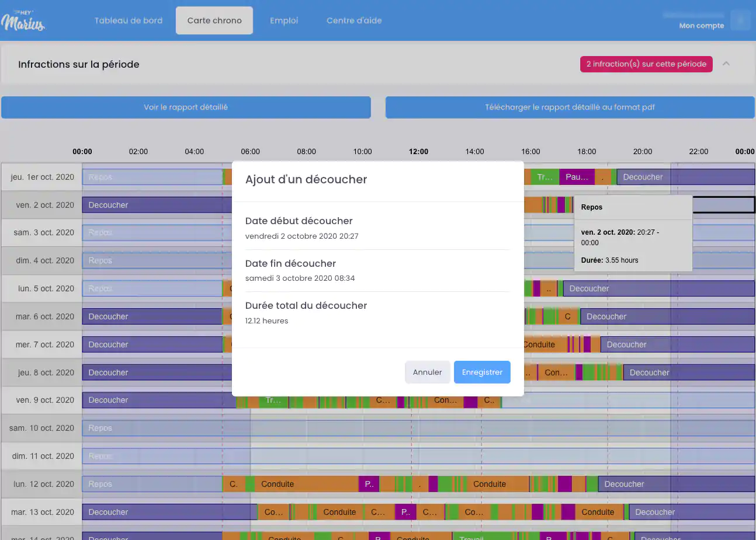Click the Hey Marius logo

click(23, 20)
